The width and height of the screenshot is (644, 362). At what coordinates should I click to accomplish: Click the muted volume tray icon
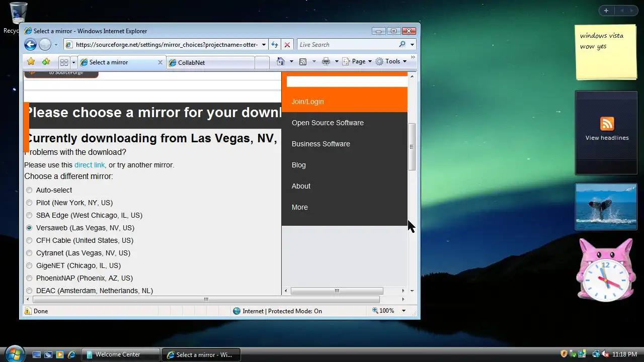point(605,354)
